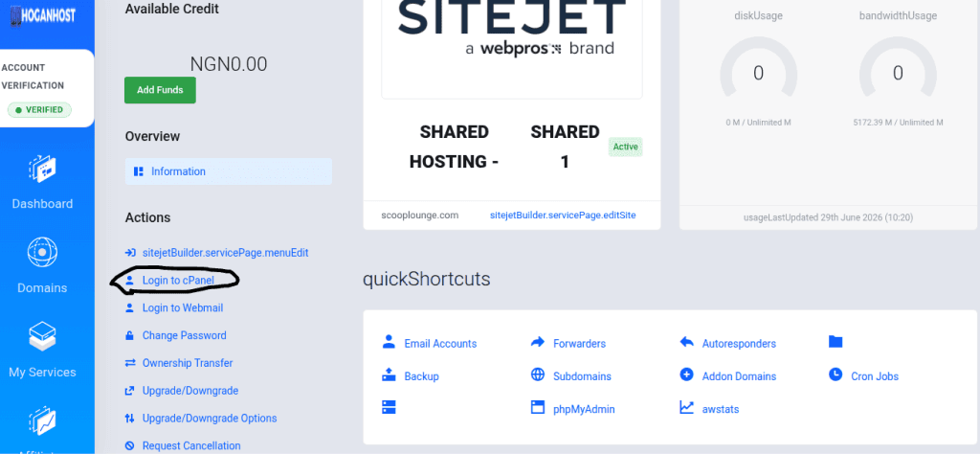Click the Forwarders arrow icon
This screenshot has height=454, width=980.
(538, 342)
